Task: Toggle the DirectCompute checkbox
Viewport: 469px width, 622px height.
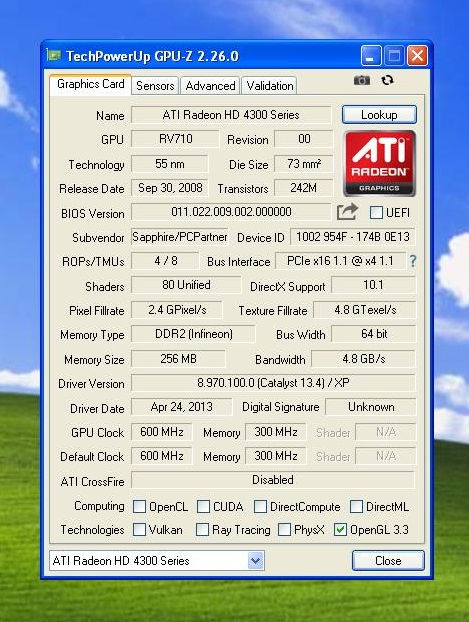Action: (x=260, y=507)
